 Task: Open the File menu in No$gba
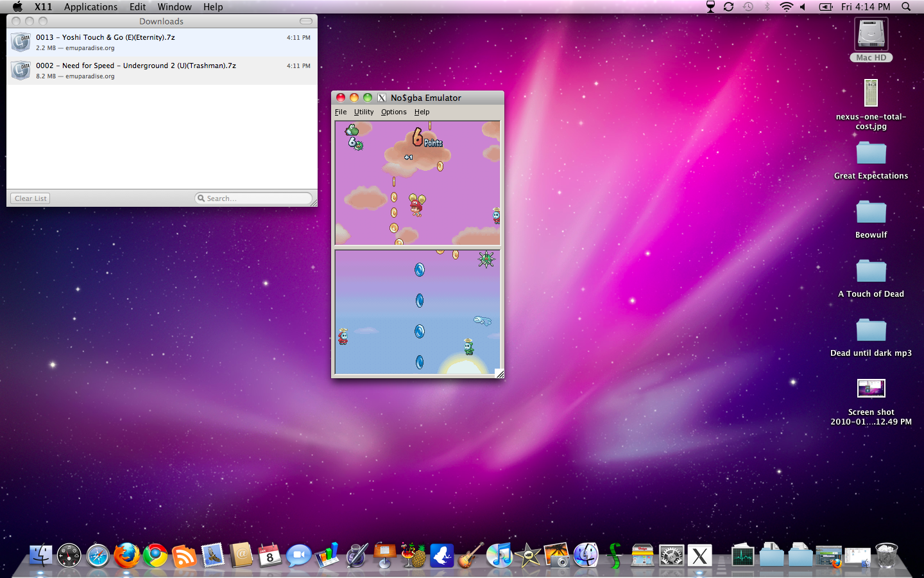340,111
